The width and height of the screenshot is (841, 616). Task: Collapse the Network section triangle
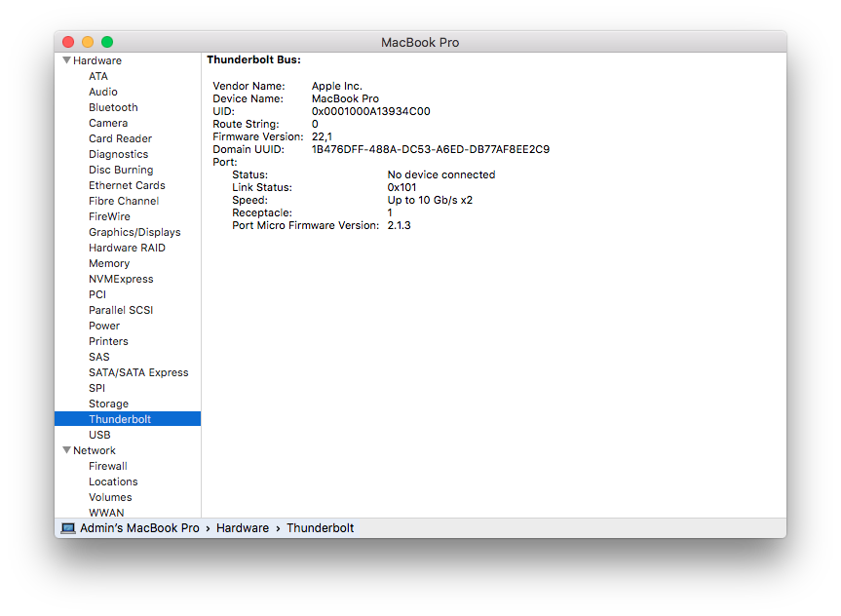pos(66,450)
